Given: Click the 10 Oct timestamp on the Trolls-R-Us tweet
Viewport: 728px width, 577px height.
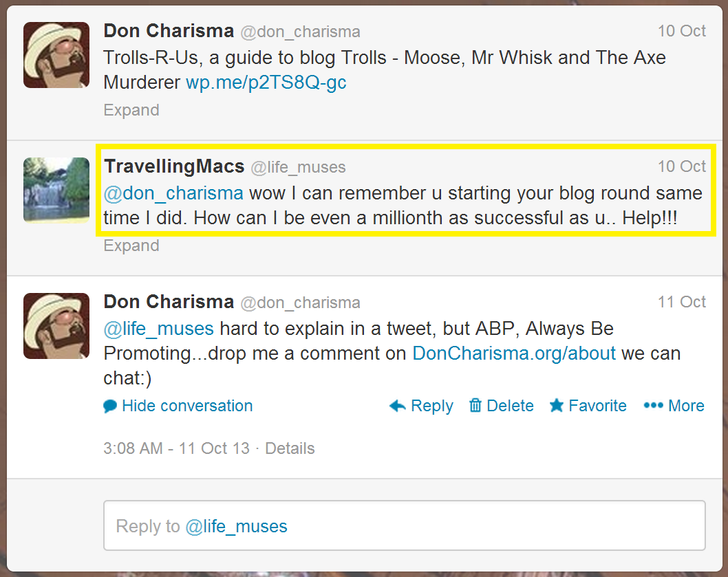Looking at the screenshot, I should (681, 31).
